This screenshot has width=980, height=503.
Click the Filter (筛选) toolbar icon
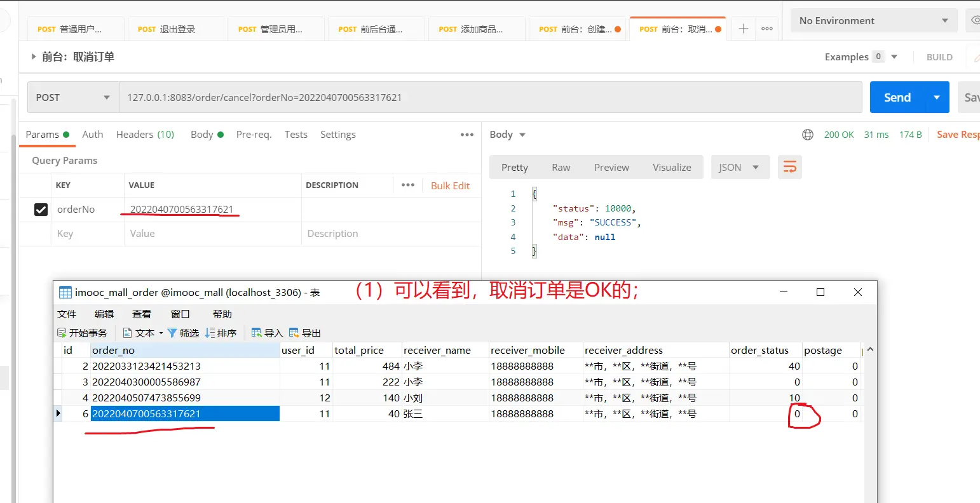point(172,333)
